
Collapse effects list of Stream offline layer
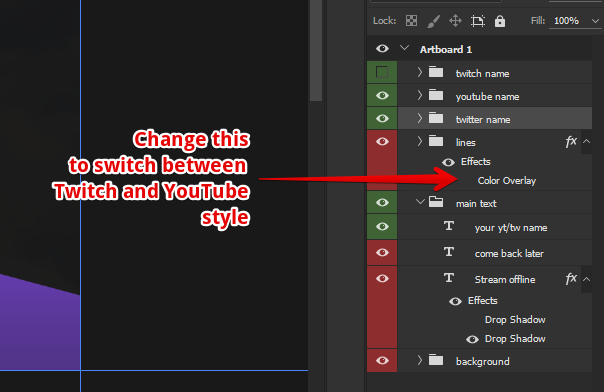click(x=586, y=279)
